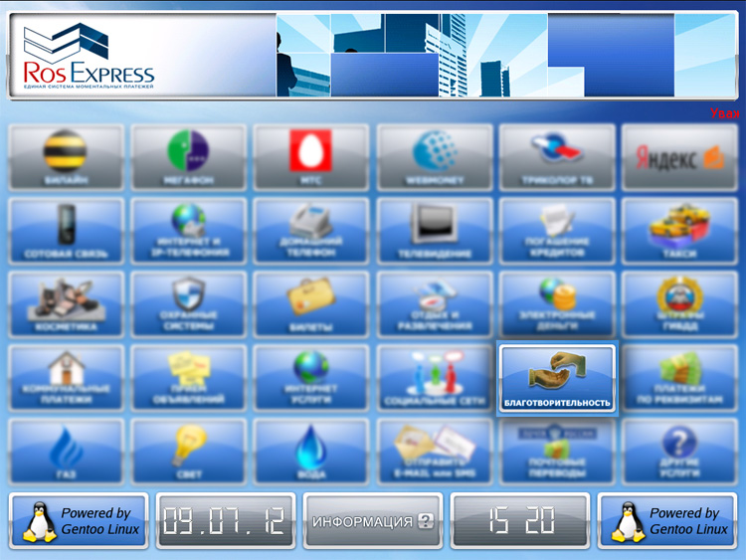Open the Utility Payments house tile

pyautogui.click(x=66, y=378)
